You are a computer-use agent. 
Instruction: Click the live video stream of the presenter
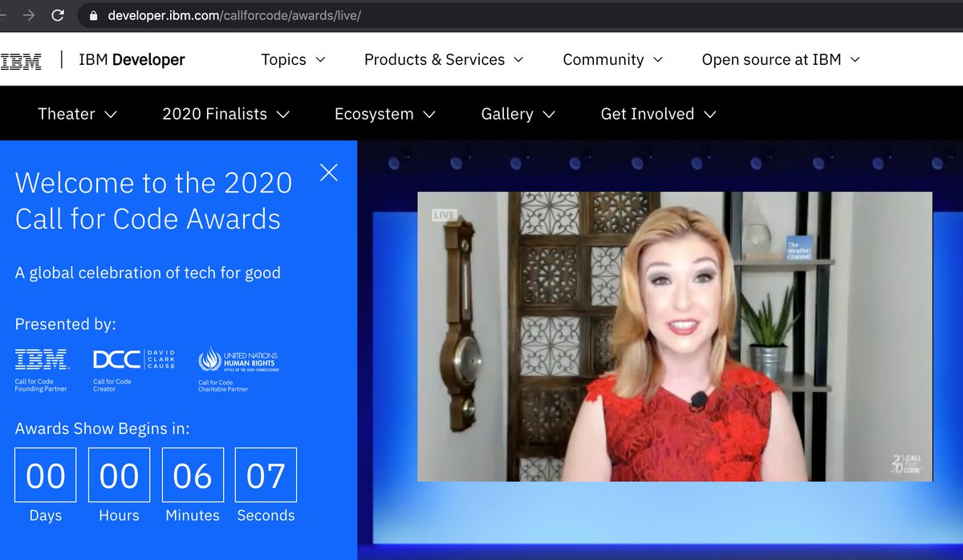pos(675,336)
